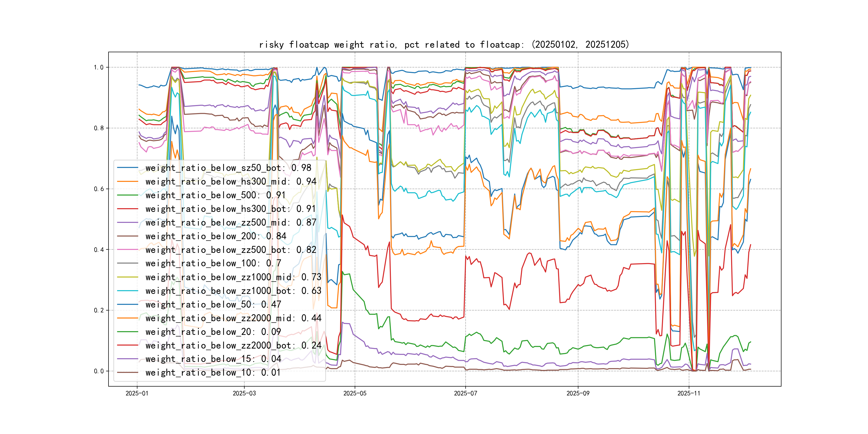Screen dimensions: 868x434
Task: Click legend entry weight_ratio_below_zz500_mid
Action: (x=231, y=222)
